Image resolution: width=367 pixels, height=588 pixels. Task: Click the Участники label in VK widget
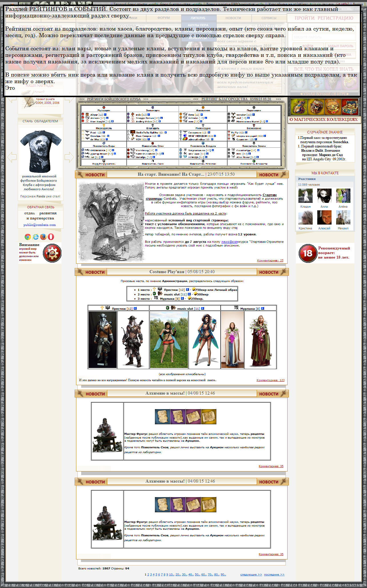[307, 179]
